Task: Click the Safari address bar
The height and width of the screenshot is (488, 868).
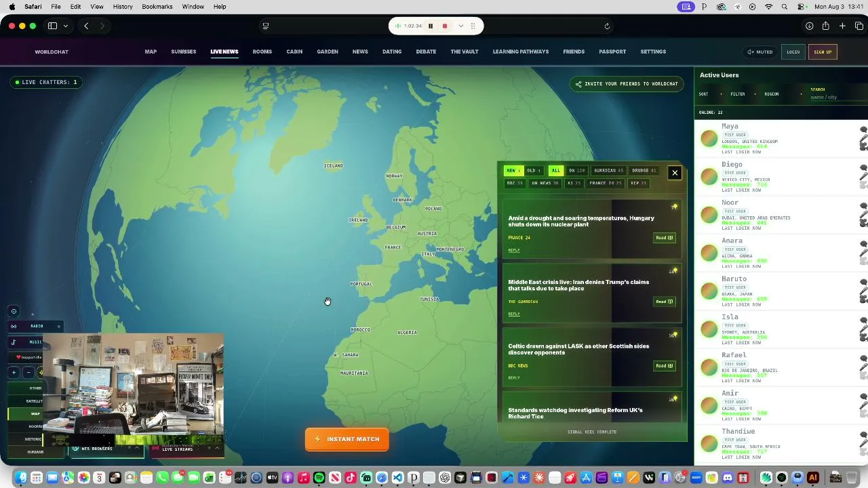Action: point(436,26)
